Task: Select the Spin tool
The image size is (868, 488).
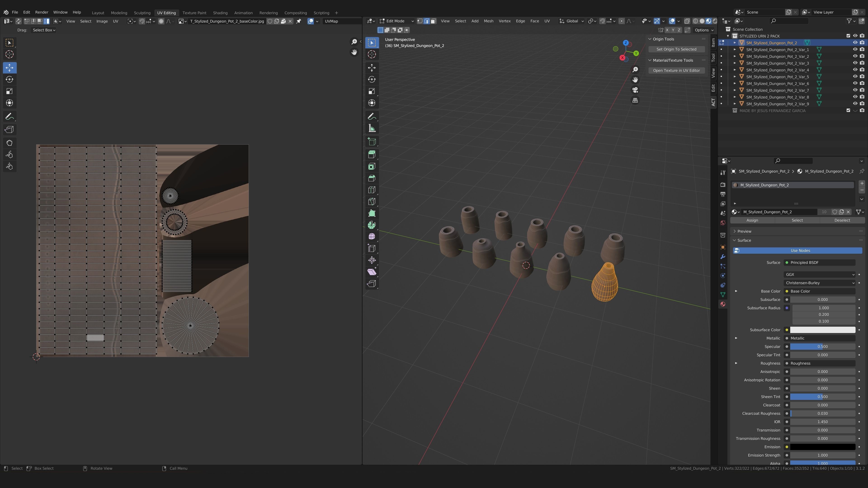Action: 372,225
